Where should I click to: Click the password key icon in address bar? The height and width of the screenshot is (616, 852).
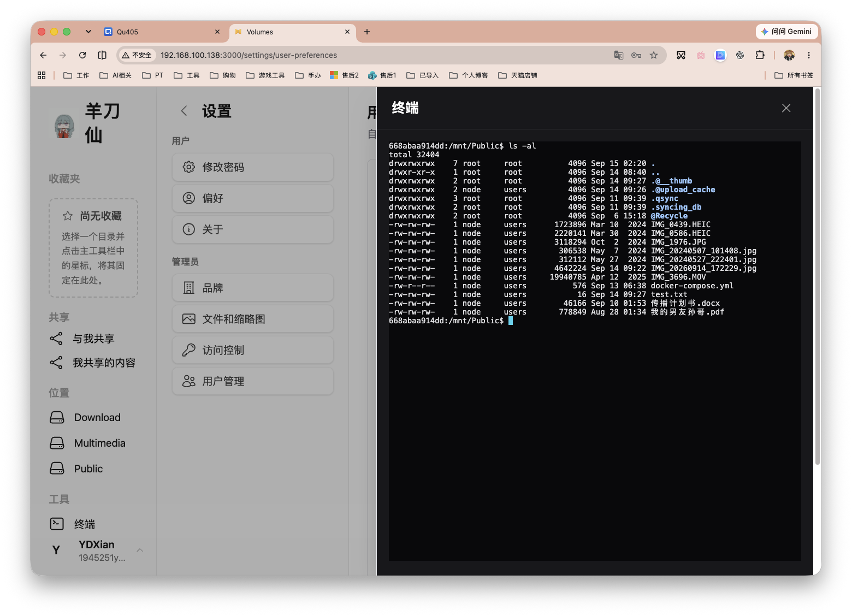coord(636,55)
